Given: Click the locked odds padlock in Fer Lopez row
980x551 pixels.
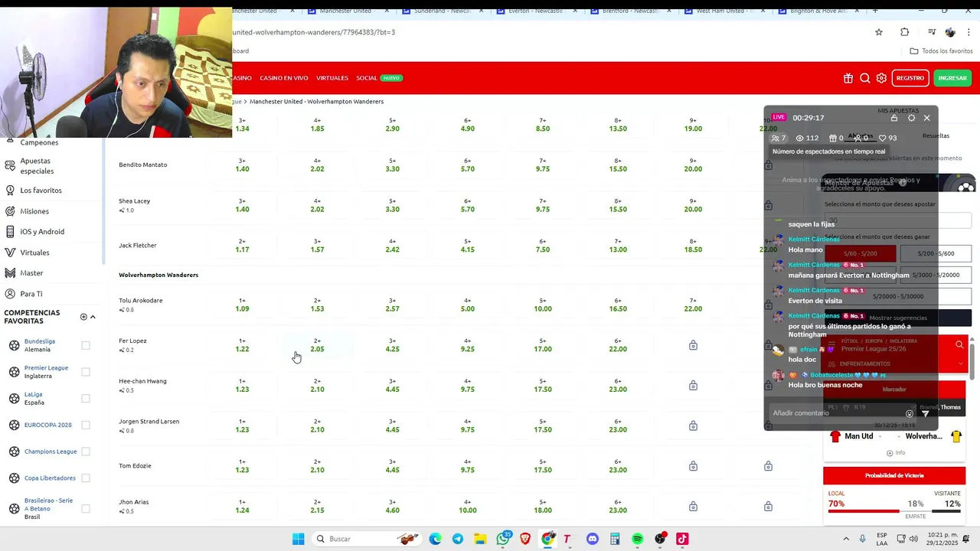Looking at the screenshot, I should tap(693, 345).
